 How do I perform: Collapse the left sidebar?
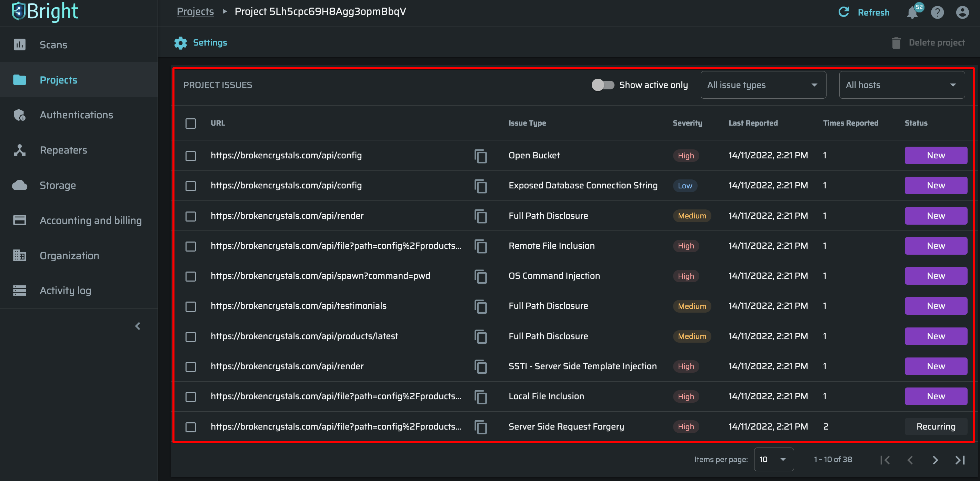coord(138,326)
